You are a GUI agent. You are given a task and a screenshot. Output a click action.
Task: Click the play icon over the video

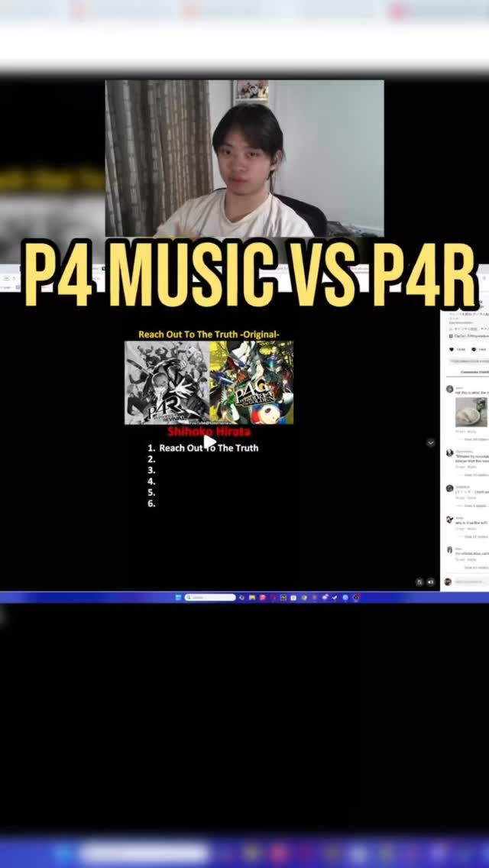click(209, 441)
